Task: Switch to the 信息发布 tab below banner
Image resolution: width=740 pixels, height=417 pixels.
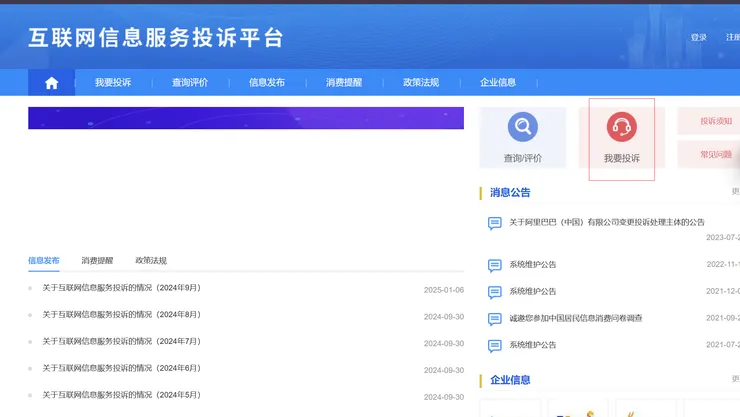Action: coord(43,260)
